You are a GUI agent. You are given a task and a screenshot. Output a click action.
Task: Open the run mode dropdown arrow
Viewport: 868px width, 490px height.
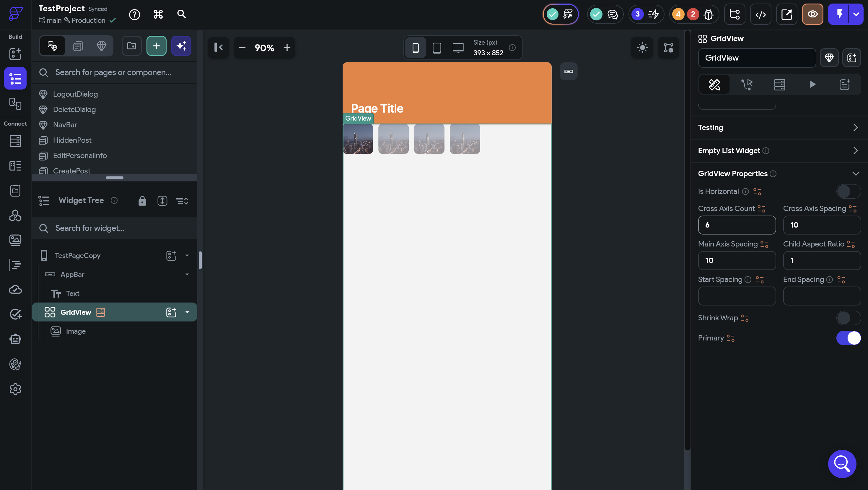coord(856,14)
